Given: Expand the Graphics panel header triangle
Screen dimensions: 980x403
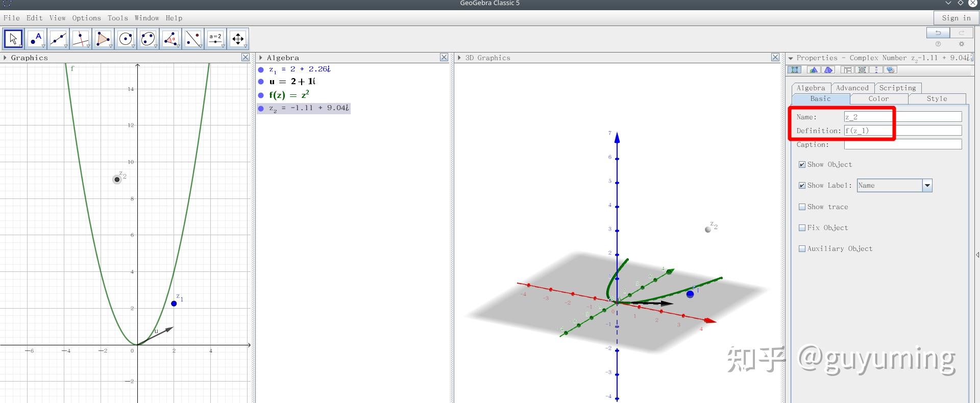Looking at the screenshot, I should [5, 58].
